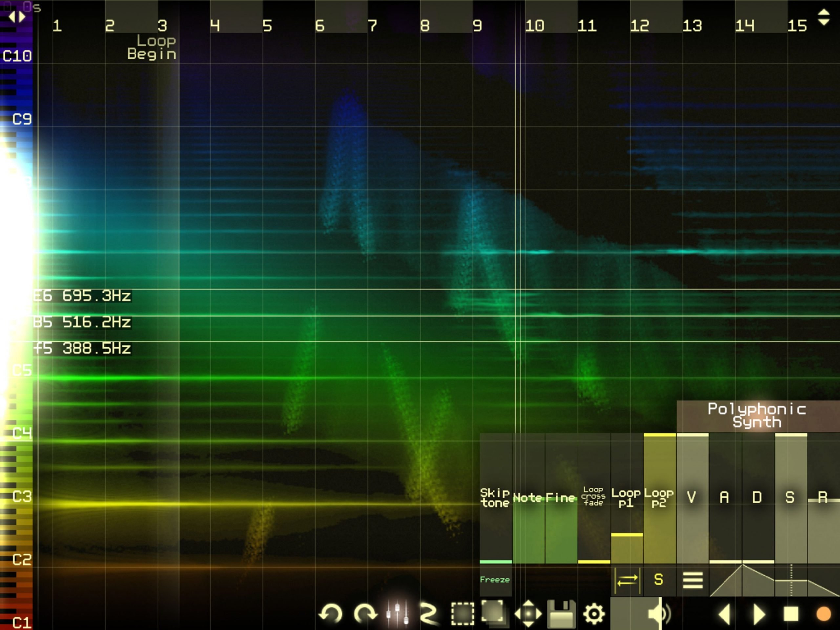840x630 pixels.
Task: Jump to timeline marker 4
Action: (x=215, y=26)
